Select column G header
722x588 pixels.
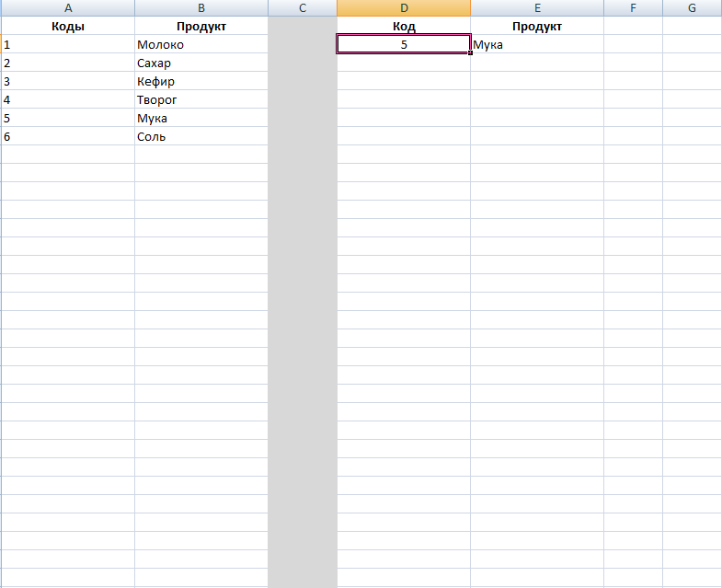click(692, 8)
